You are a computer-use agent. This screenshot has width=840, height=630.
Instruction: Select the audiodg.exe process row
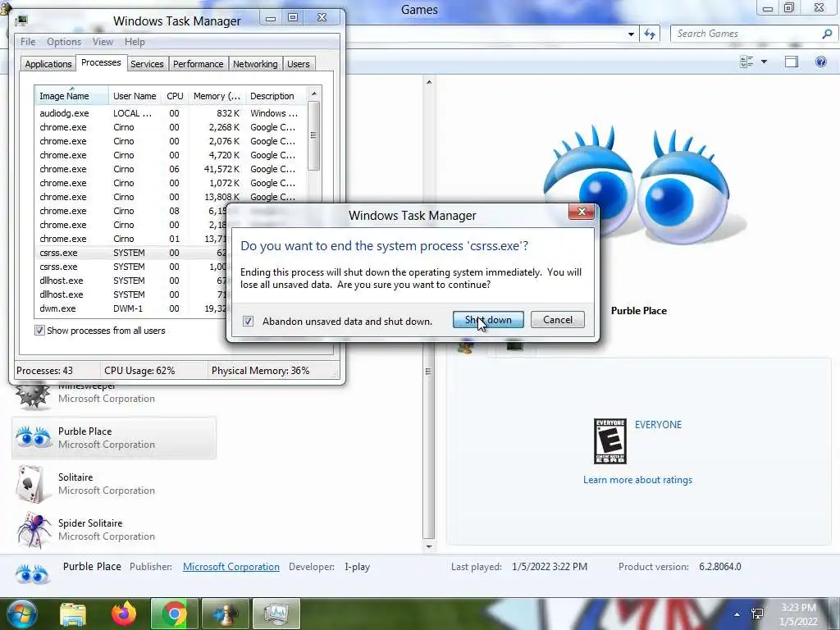click(x=171, y=113)
